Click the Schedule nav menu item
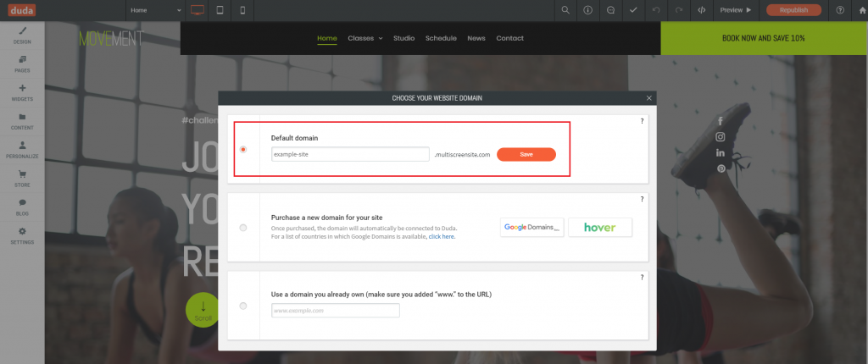This screenshot has height=364, width=868. 441,38
